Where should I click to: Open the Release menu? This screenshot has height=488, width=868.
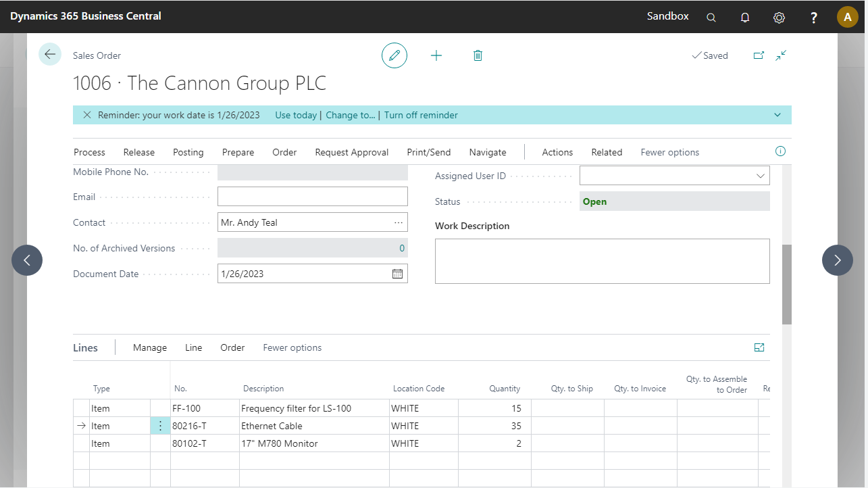coord(139,152)
